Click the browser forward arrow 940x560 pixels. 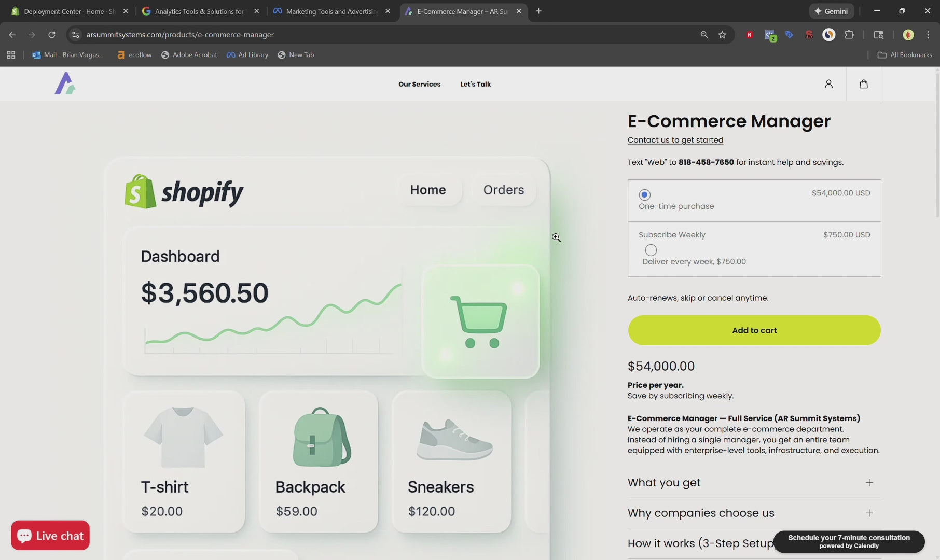tap(32, 35)
